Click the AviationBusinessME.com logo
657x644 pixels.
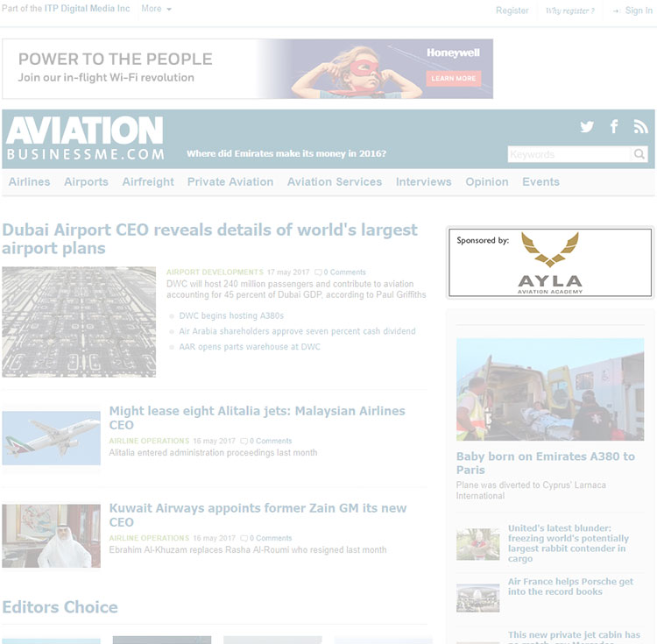pos(85,138)
